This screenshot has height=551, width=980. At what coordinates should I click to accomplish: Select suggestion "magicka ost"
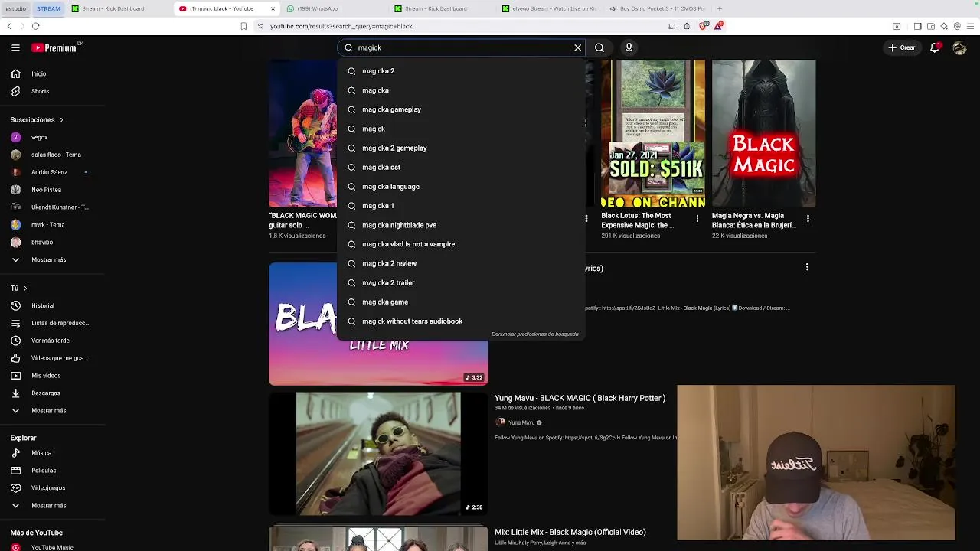click(461, 167)
